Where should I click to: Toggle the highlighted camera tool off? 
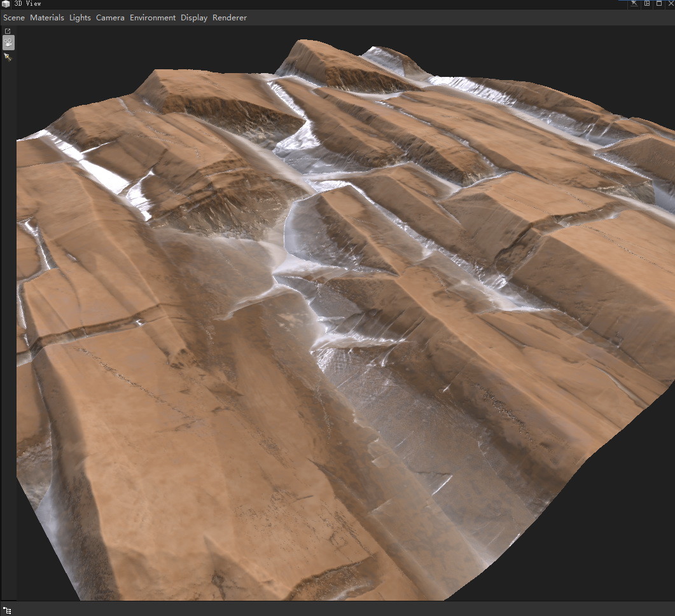click(8, 42)
